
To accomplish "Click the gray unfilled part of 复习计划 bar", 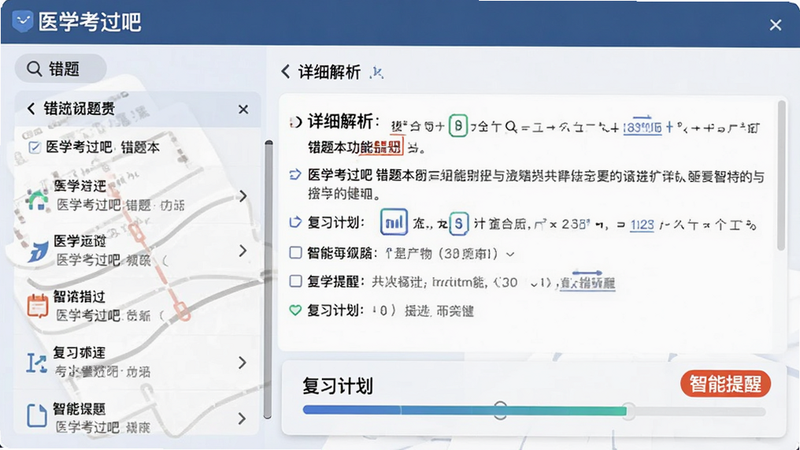I will coord(700,411).
